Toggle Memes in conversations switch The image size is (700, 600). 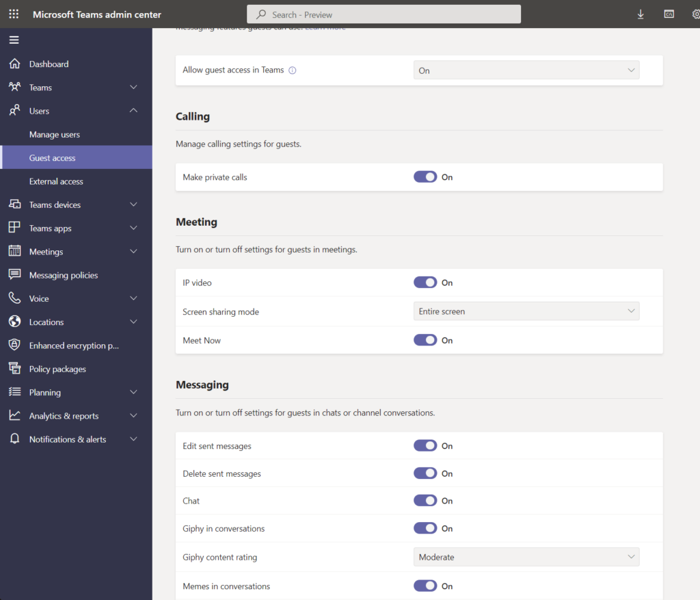click(425, 586)
